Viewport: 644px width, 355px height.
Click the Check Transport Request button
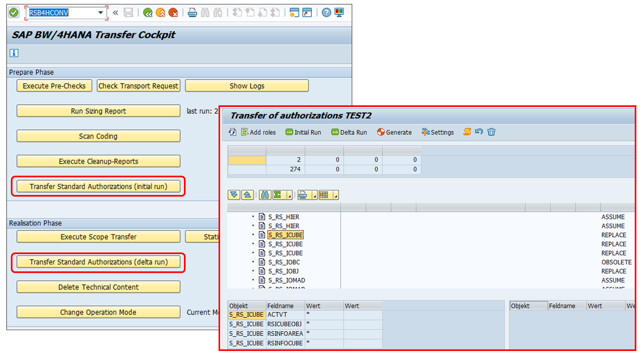point(138,86)
